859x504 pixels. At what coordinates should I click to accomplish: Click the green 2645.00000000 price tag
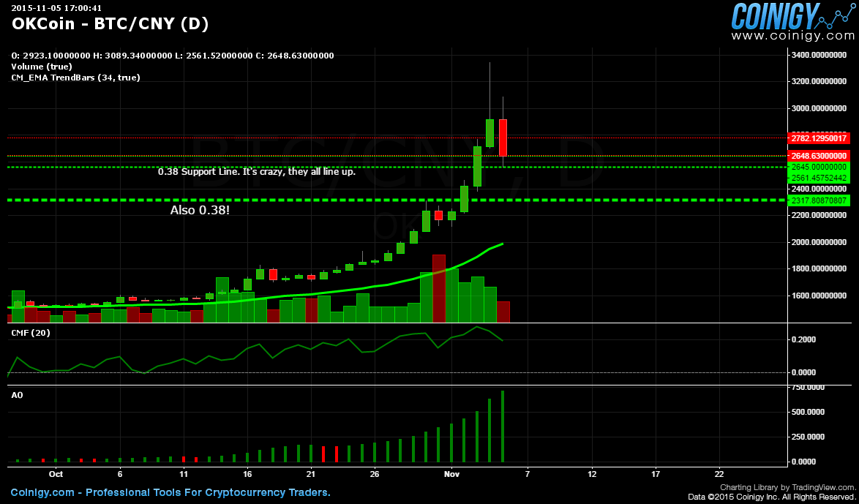tap(818, 167)
